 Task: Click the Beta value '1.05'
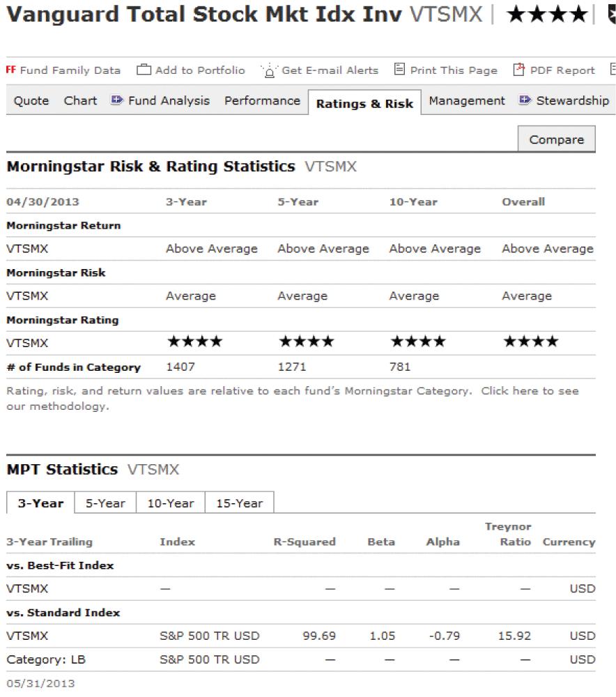click(x=383, y=636)
